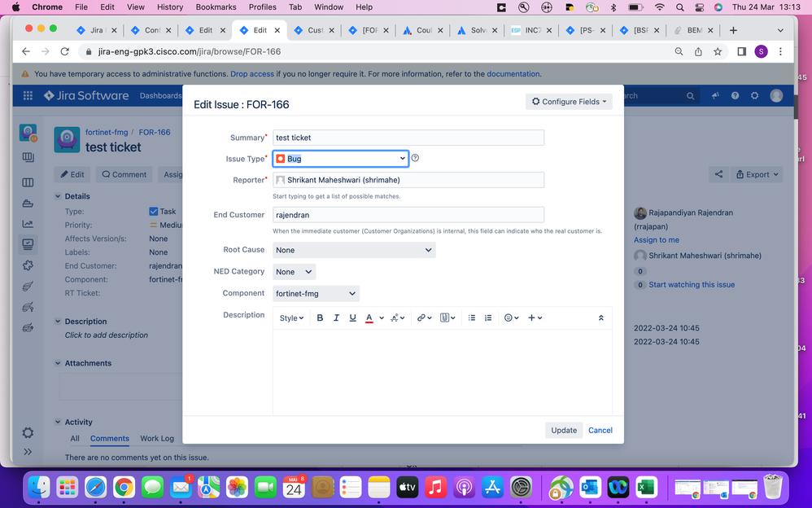Collapse the editor toolbar
Screen dimensions: 812x508
pos(600,317)
